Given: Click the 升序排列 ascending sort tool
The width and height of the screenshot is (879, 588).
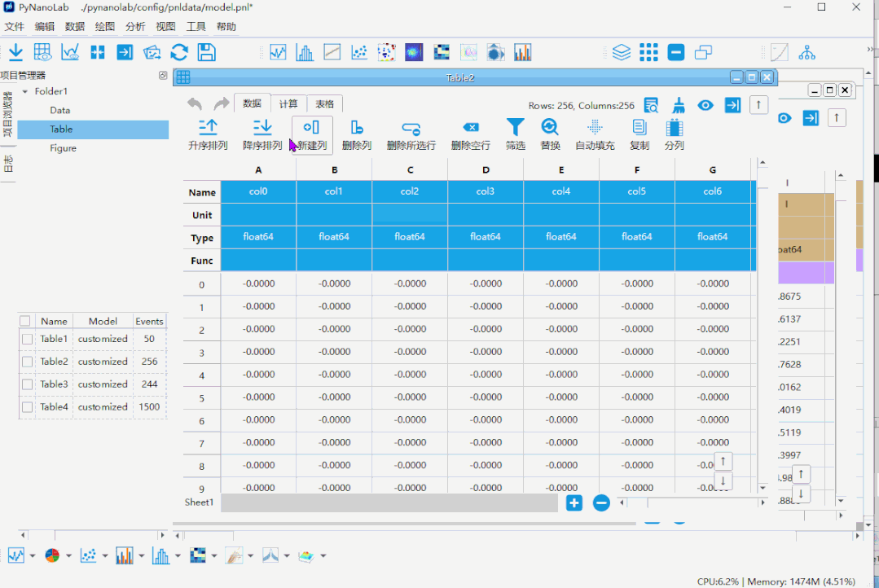Looking at the screenshot, I should [208, 134].
